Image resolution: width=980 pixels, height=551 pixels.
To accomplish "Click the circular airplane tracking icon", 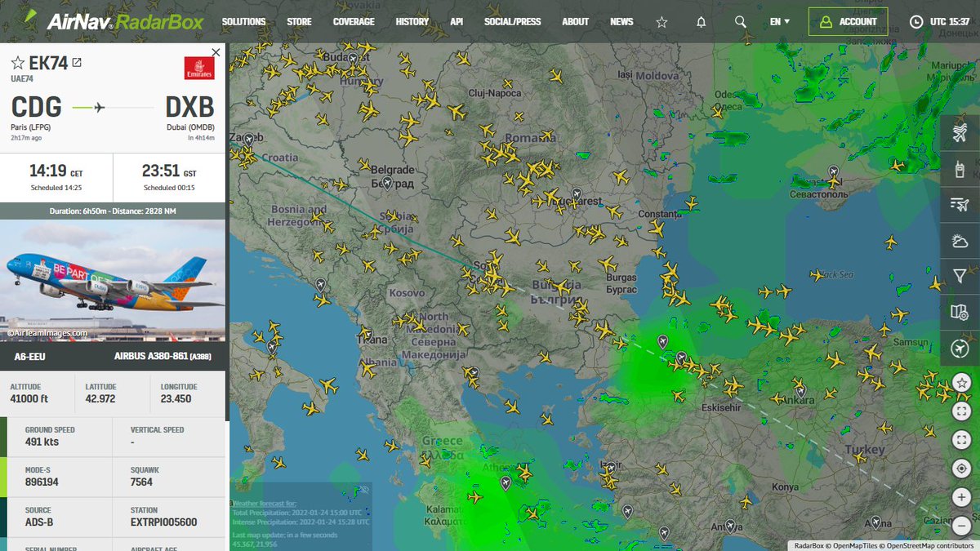I will coord(960,349).
